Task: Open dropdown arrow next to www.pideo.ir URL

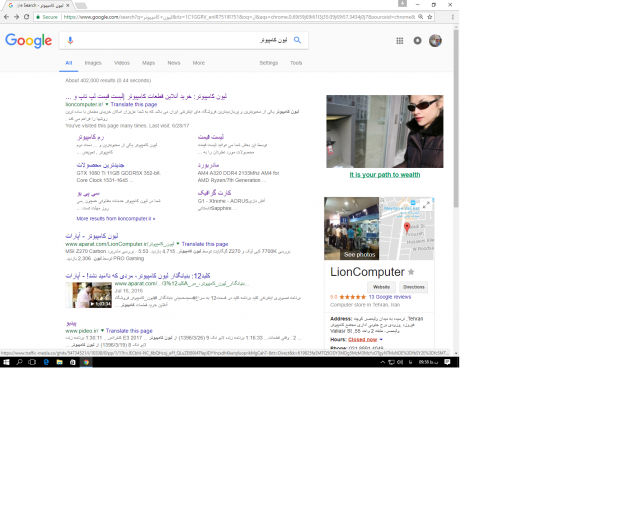Action: click(102, 331)
